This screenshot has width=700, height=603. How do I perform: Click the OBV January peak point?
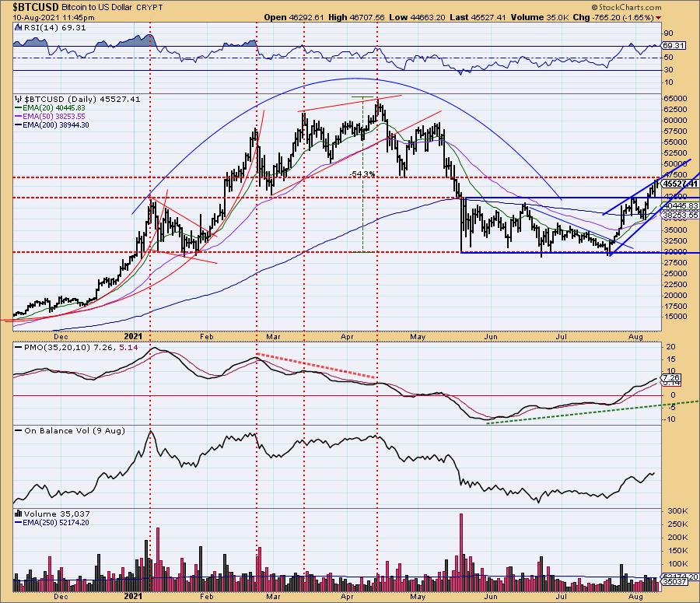[150, 432]
